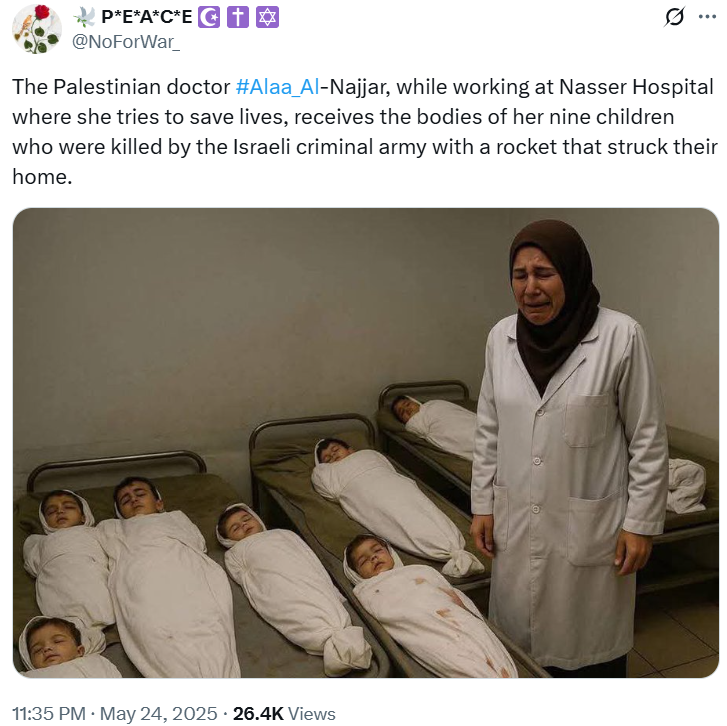This screenshot has height=726, width=727.
Task: Click the last line of the tweet reading home.
Action: tap(42, 177)
